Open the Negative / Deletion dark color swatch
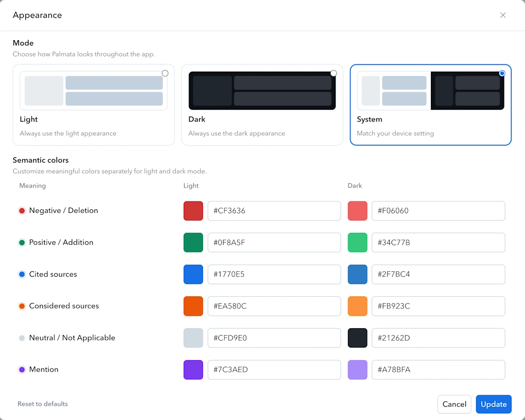525x420 pixels. [x=357, y=211]
